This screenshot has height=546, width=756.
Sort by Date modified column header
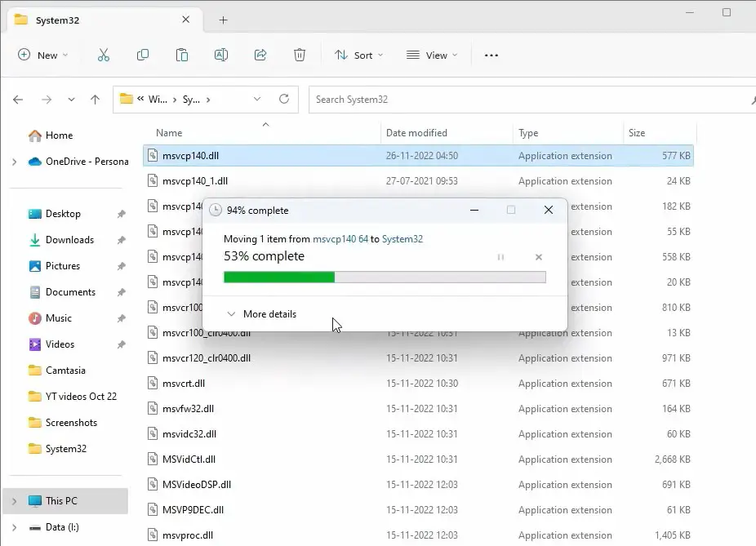[416, 132]
